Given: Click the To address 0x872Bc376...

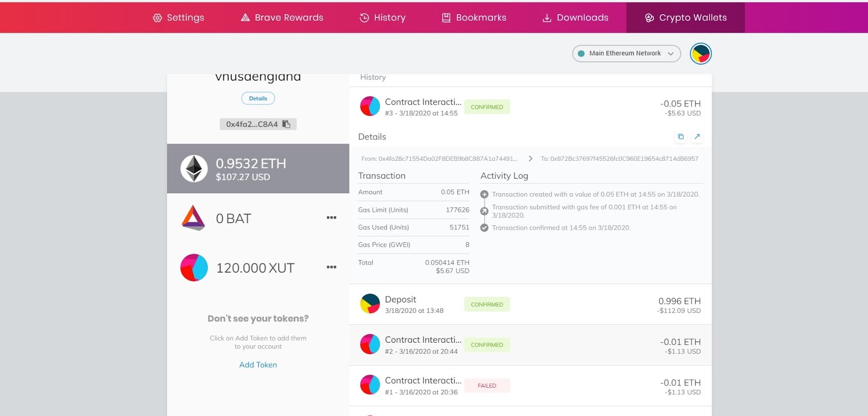Looking at the screenshot, I should (620, 159).
